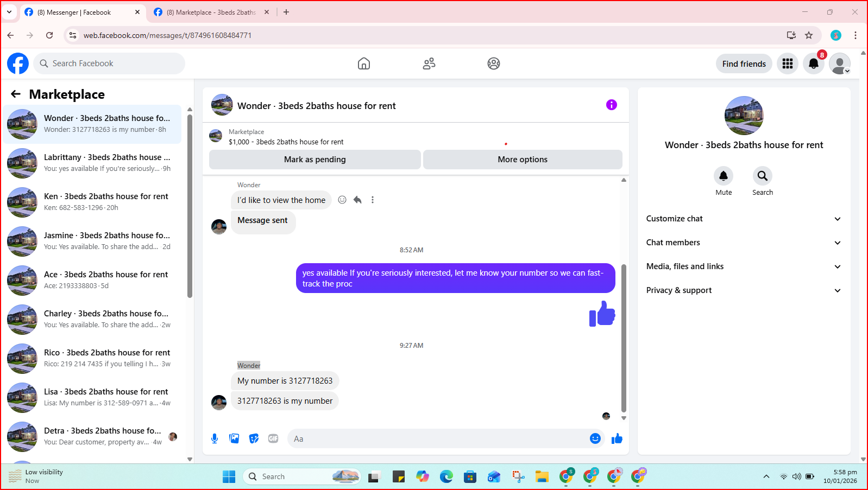Open the Friends icon in top navigation
This screenshot has width=868, height=490.
click(429, 63)
